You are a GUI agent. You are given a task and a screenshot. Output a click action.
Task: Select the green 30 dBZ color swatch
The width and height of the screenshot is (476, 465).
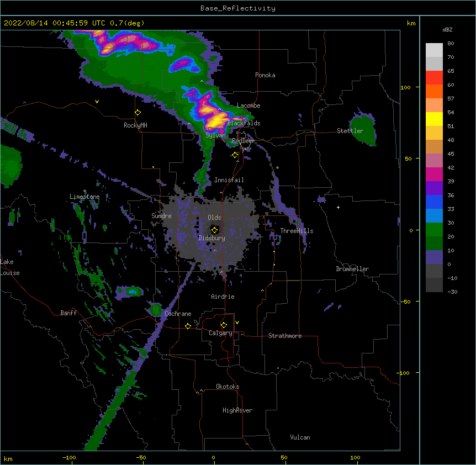434,230
